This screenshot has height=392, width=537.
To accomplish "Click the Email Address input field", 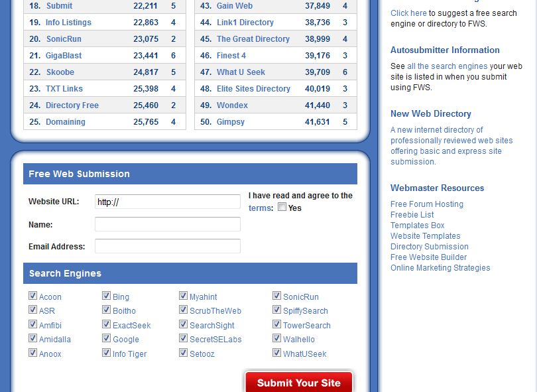I will [x=168, y=246].
